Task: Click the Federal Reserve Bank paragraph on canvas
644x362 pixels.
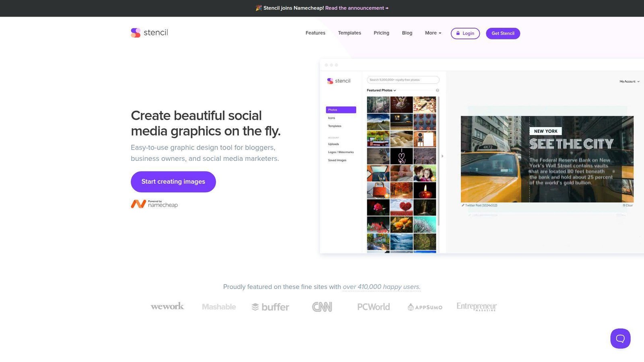Action: 570,171
